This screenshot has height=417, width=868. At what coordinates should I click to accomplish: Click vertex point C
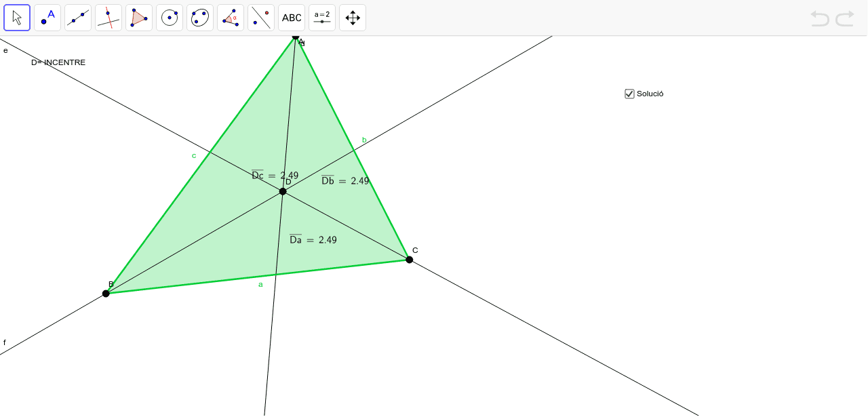pyautogui.click(x=410, y=260)
